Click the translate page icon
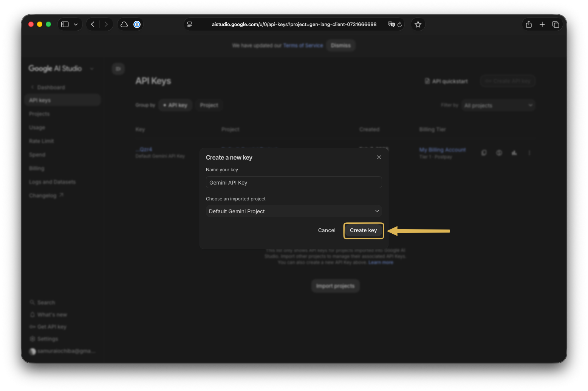The height and width of the screenshot is (391, 588). [391, 24]
